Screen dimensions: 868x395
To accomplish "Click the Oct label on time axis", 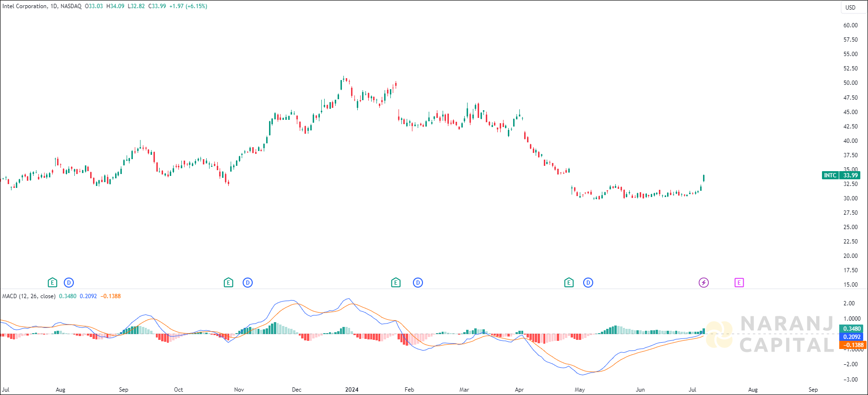I will (178, 390).
